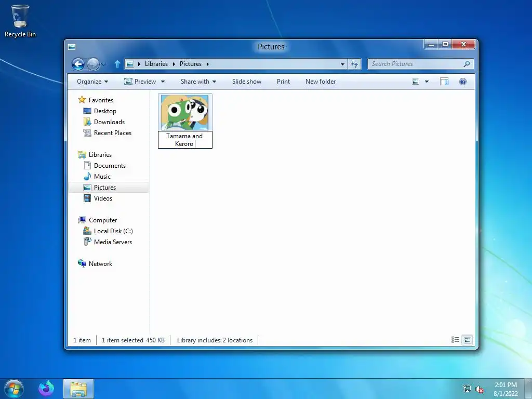The width and height of the screenshot is (532, 399).
Task: Open the Music library
Action: coord(102,177)
